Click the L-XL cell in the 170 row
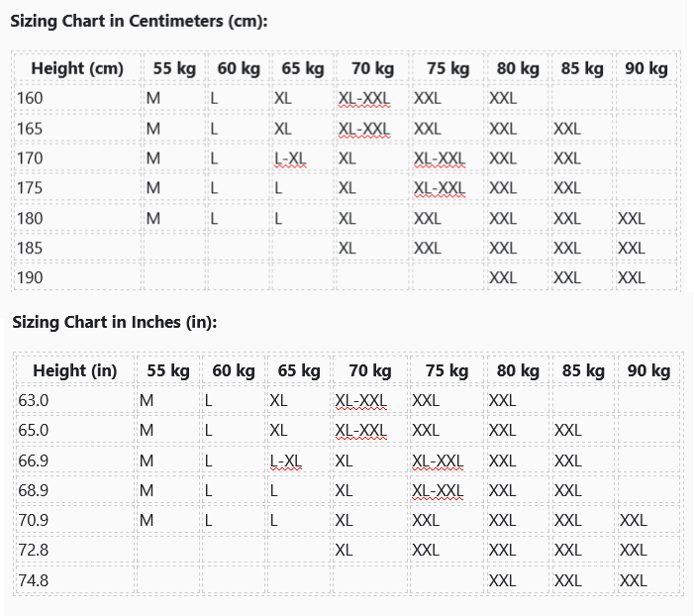Image resolution: width=694 pixels, height=616 pixels. coord(290,157)
